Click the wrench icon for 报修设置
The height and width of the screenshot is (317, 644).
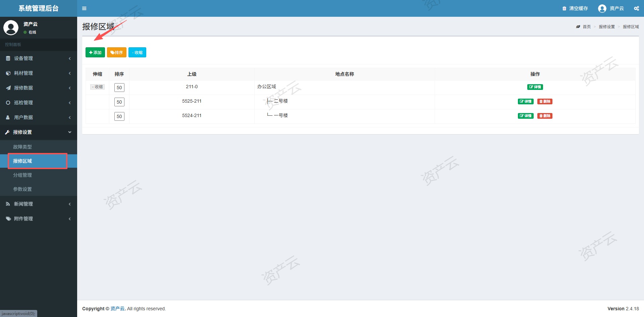tap(7, 132)
